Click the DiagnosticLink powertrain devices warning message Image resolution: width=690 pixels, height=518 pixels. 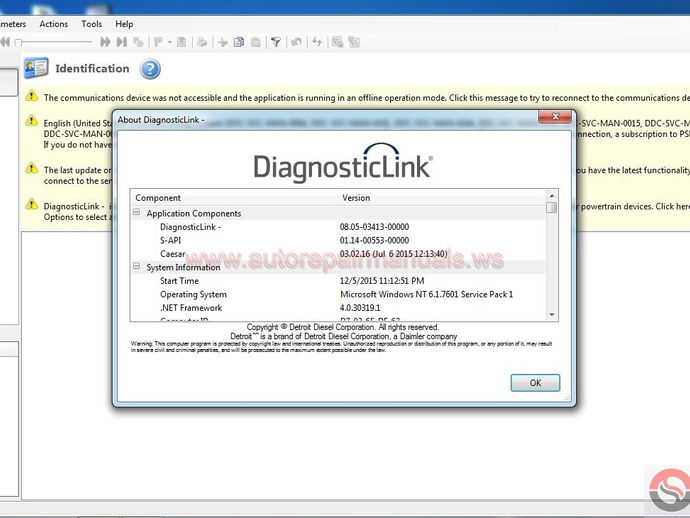point(77,212)
